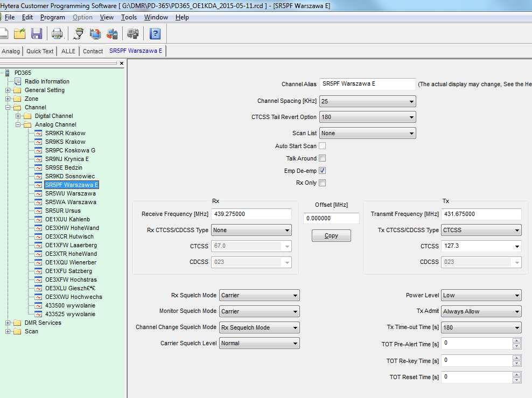Click the channel icon beside SR9PC Koskowa G
Screen dimensions: 532x398
coord(38,150)
